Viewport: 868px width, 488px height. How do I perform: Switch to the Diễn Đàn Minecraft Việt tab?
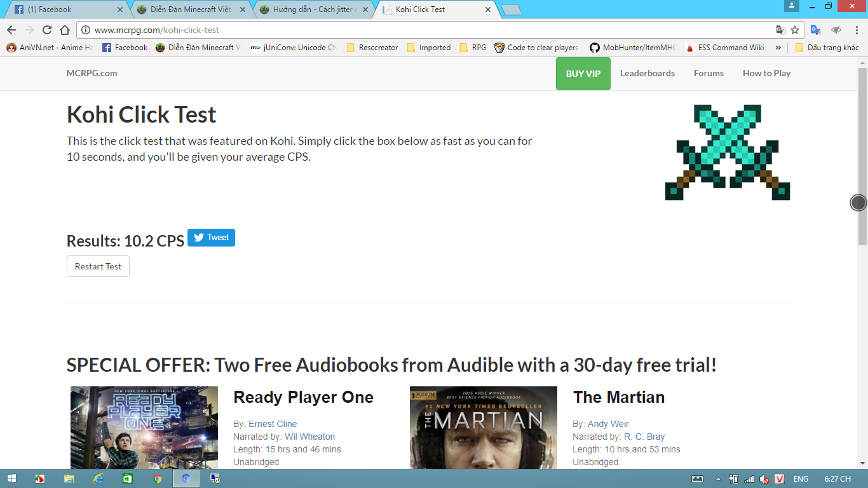191,10
